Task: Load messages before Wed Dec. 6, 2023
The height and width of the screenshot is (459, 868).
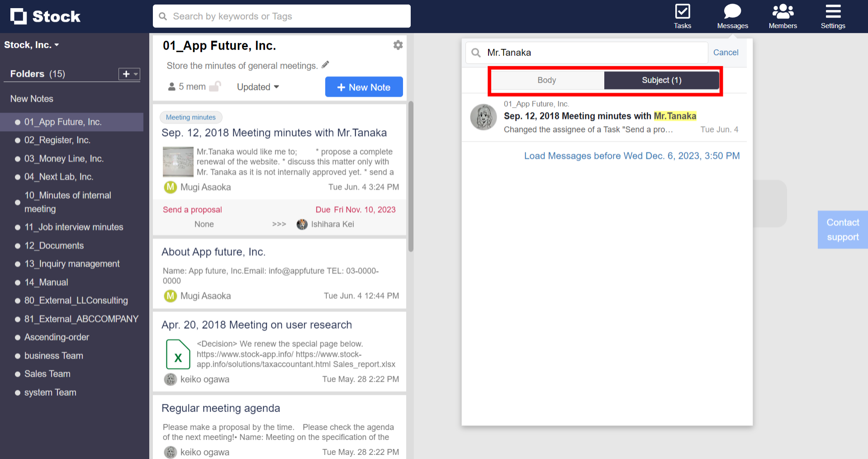Action: point(631,155)
